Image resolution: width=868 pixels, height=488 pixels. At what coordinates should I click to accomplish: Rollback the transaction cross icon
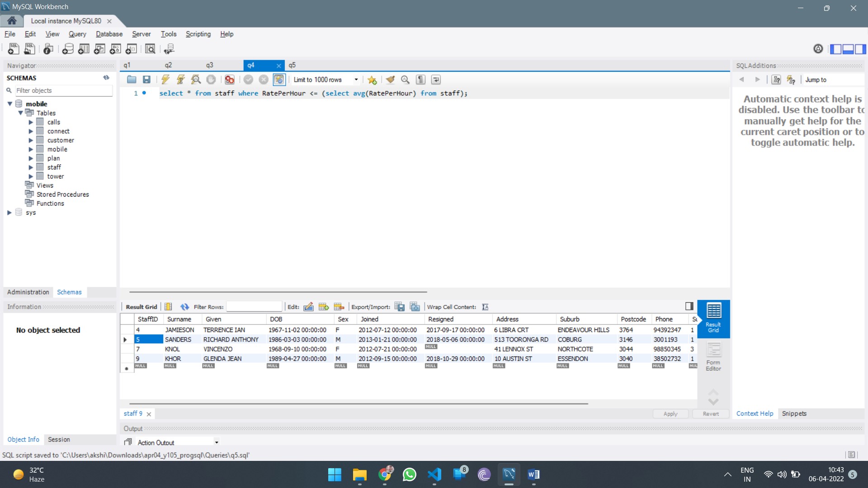(264, 80)
